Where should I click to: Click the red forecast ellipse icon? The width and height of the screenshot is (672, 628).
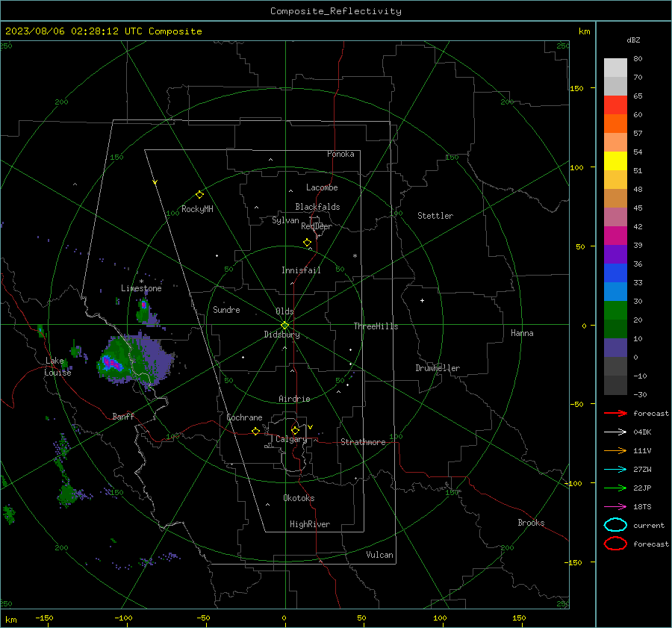click(x=615, y=544)
